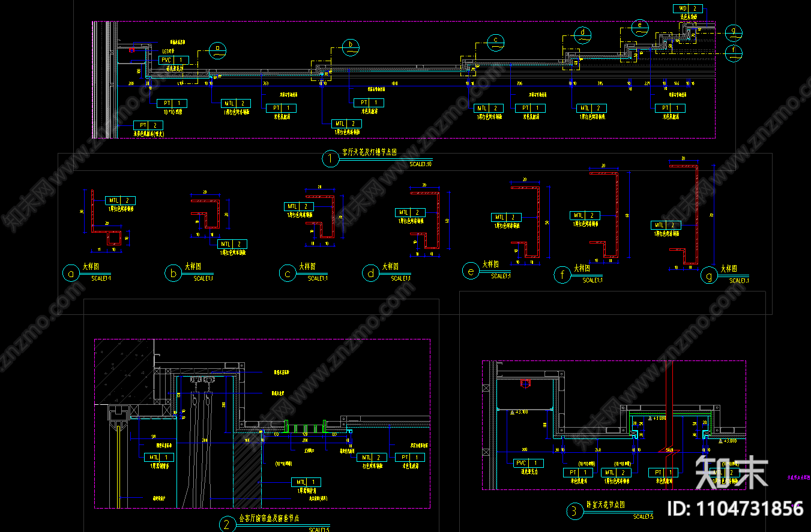Click the title 卧室天花节点图

(x=604, y=506)
